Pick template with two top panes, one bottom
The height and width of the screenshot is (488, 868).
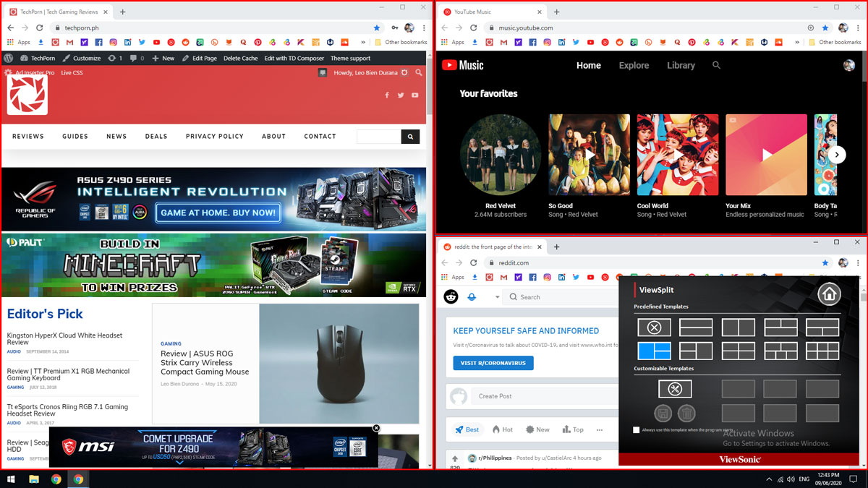780,328
